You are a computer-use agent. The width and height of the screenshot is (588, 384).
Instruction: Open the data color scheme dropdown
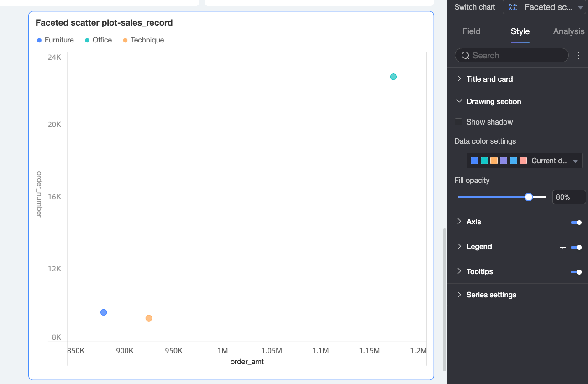(524, 161)
